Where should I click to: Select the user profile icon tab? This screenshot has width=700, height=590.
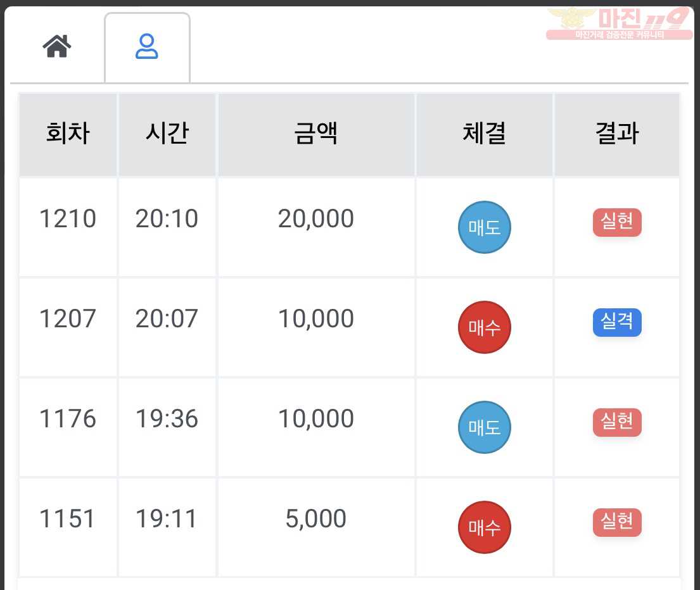147,47
